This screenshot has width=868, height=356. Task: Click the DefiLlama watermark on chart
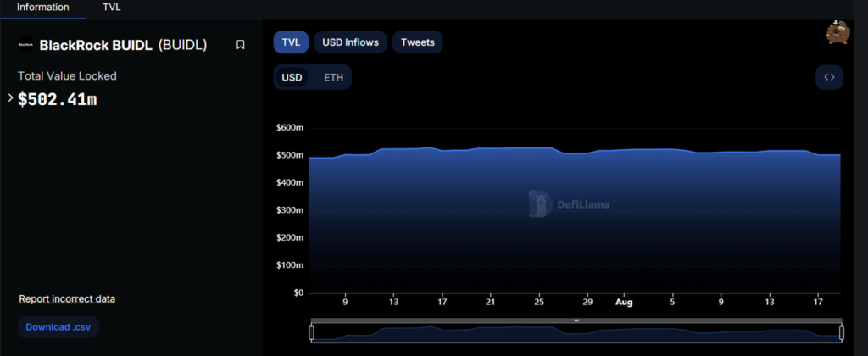(x=569, y=204)
